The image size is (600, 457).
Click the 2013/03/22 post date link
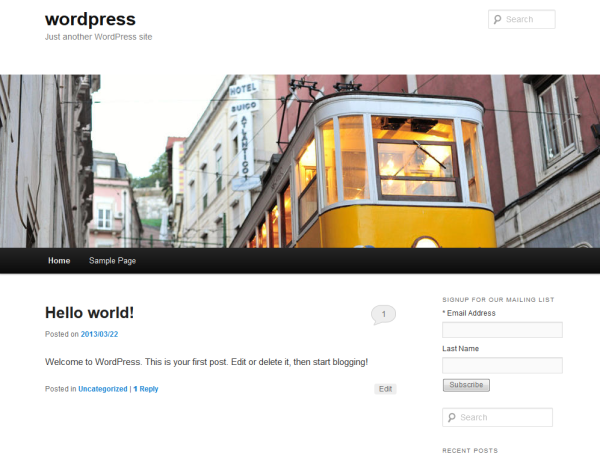point(99,334)
